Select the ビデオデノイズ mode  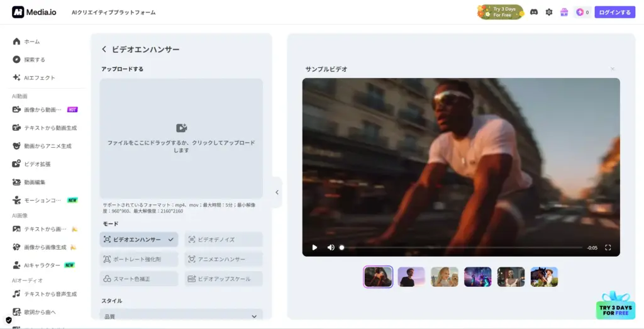(x=223, y=240)
